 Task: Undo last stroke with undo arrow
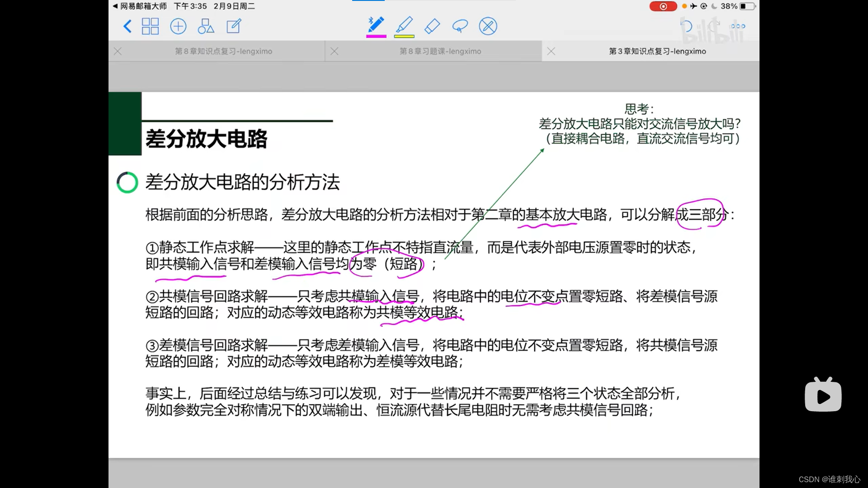tap(686, 26)
